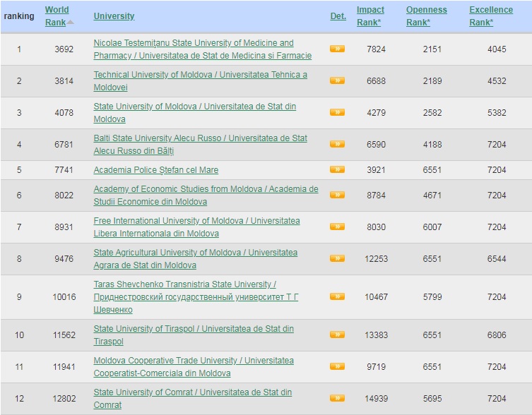Screen dimensions: 532x415
Task: Open details icon for State University of Moldova
Action: (x=337, y=112)
